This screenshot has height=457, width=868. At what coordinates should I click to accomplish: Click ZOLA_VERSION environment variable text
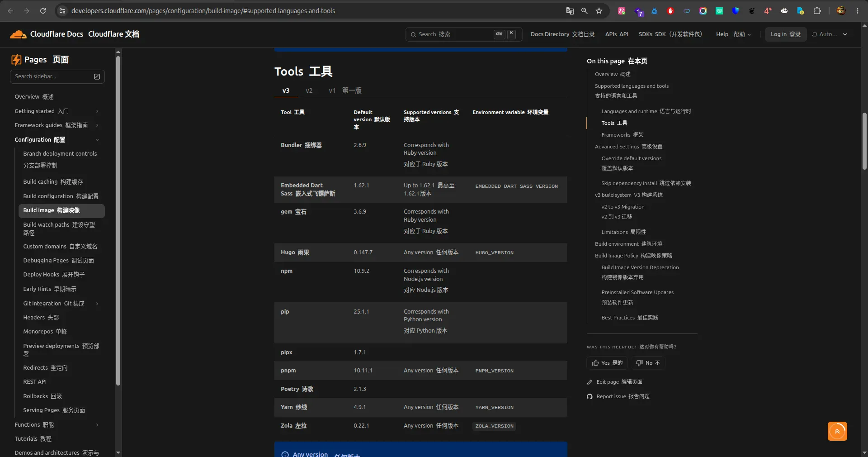[494, 426]
